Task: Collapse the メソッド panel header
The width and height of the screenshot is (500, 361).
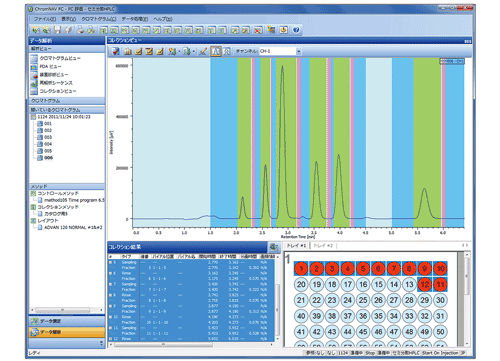Action: click(67, 186)
